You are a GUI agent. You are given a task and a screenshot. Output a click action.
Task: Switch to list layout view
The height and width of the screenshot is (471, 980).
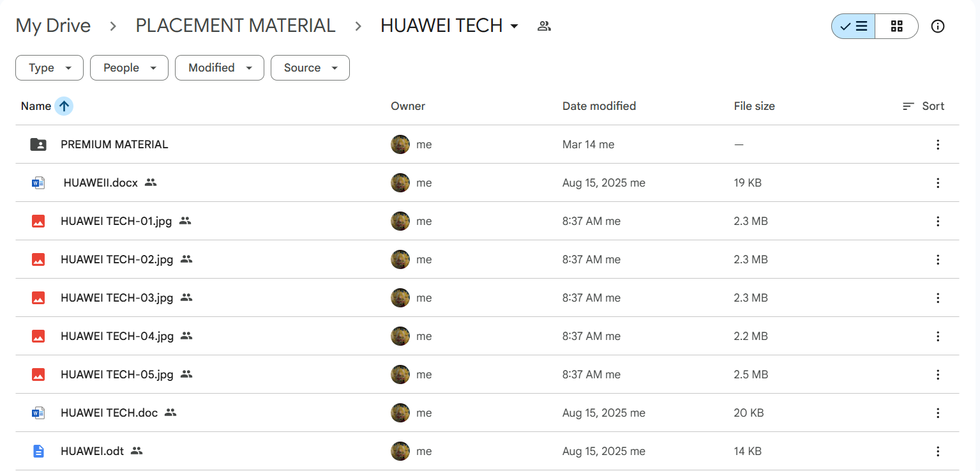853,26
